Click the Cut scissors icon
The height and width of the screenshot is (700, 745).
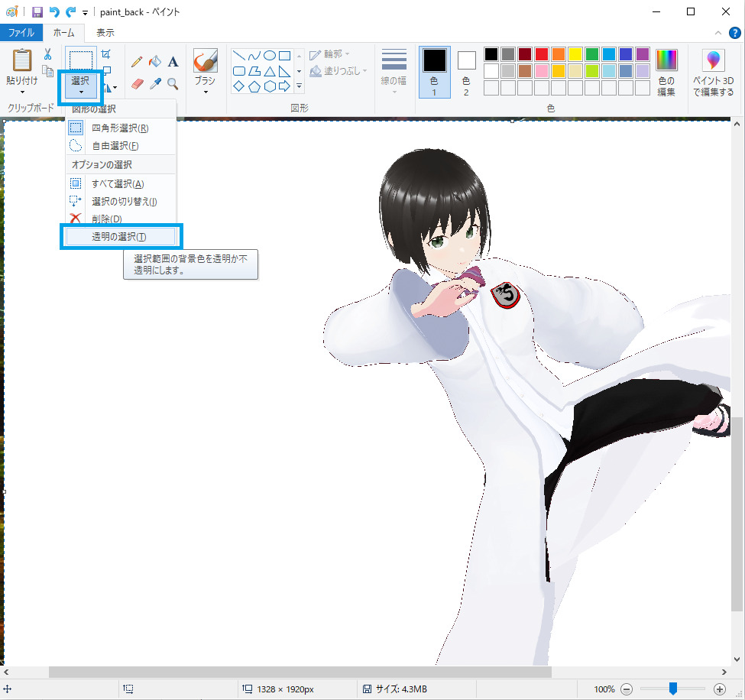tap(47, 53)
